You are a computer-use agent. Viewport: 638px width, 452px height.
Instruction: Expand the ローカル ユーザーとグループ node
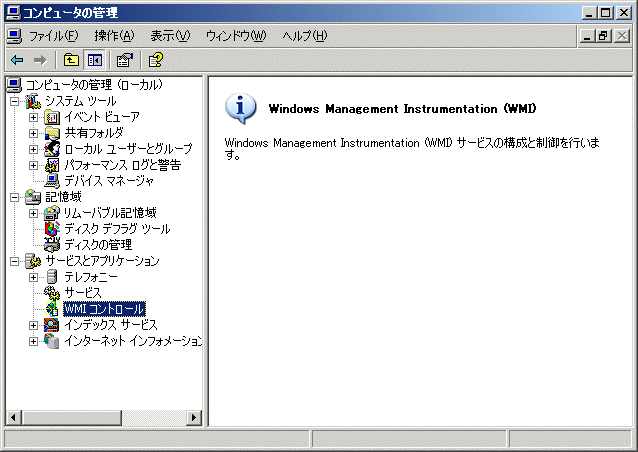click(33, 149)
